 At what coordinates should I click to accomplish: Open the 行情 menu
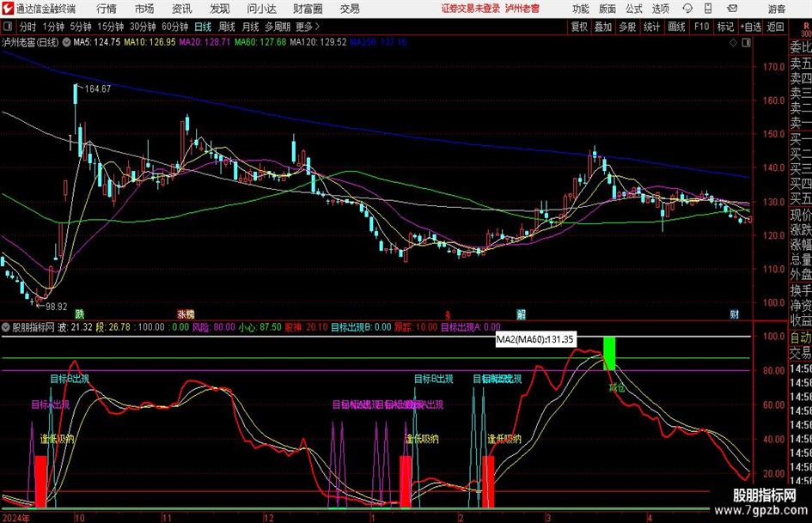pyautogui.click(x=107, y=9)
